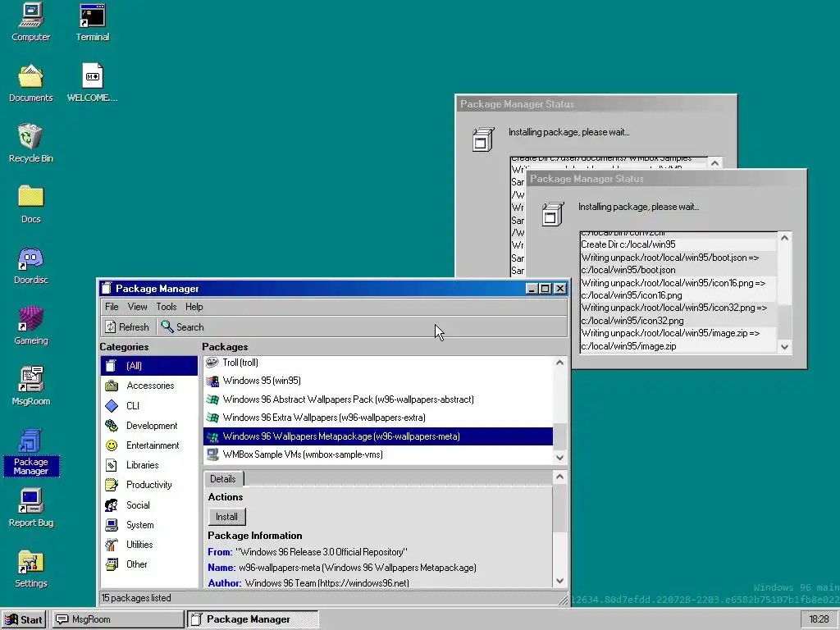Select the Windows 95 (win95) package
Image resolution: width=840 pixels, height=630 pixels.
pos(378,381)
